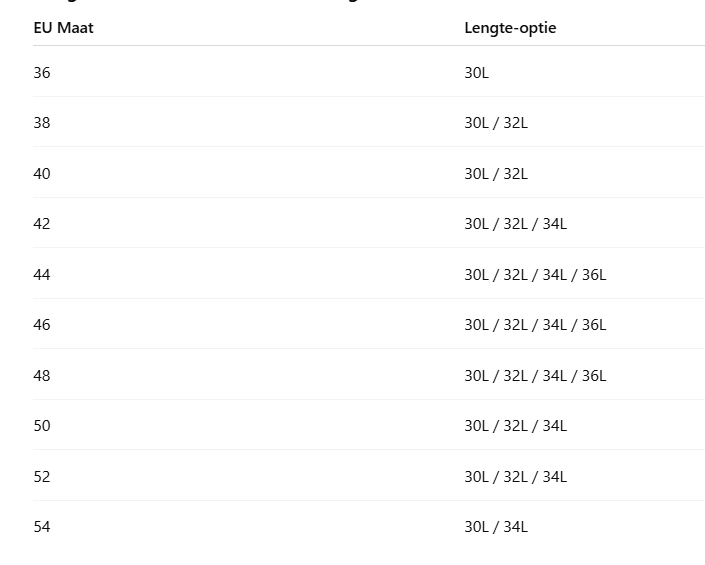Select length options for size 52

516,476
